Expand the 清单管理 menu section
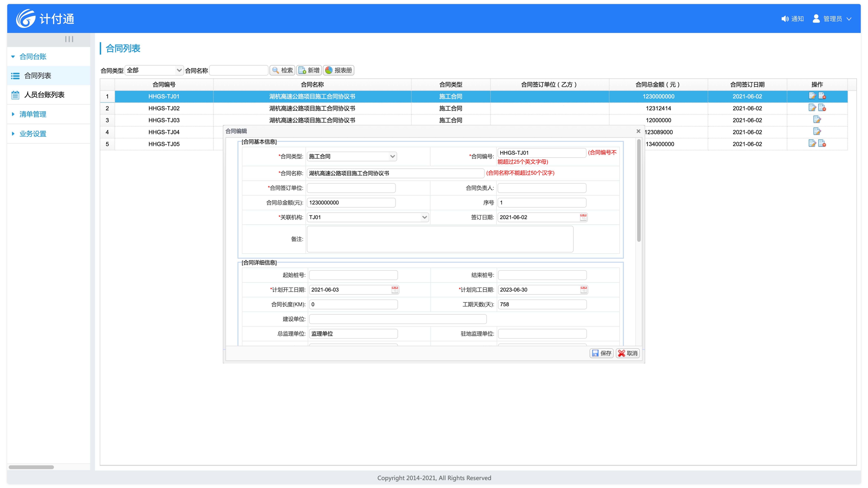This screenshot has height=488, width=868. tap(33, 114)
